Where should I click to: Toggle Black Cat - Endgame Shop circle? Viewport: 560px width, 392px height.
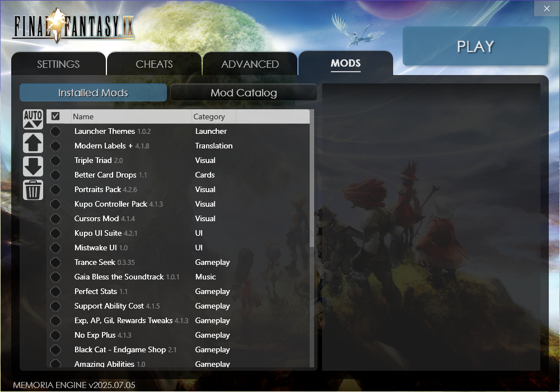point(55,350)
